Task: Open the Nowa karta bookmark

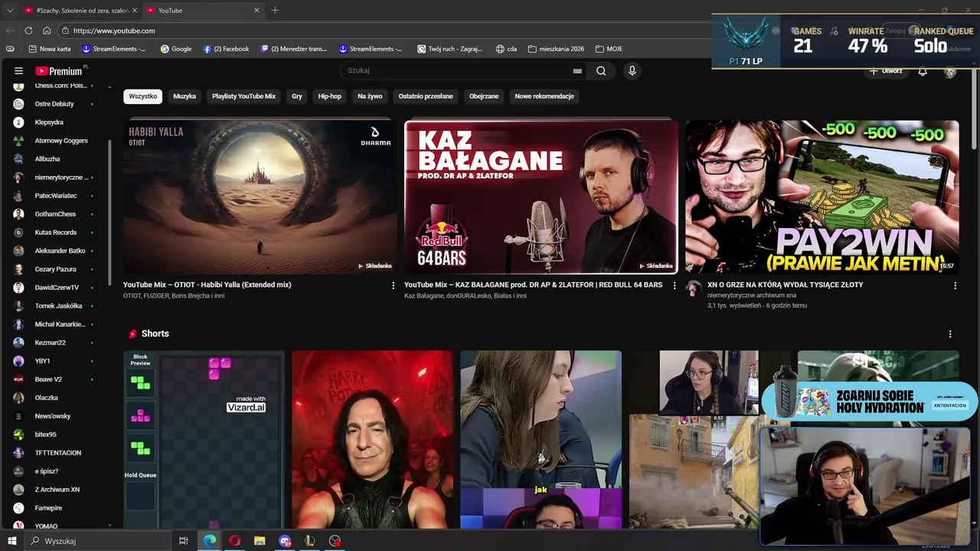Action: tap(50, 49)
